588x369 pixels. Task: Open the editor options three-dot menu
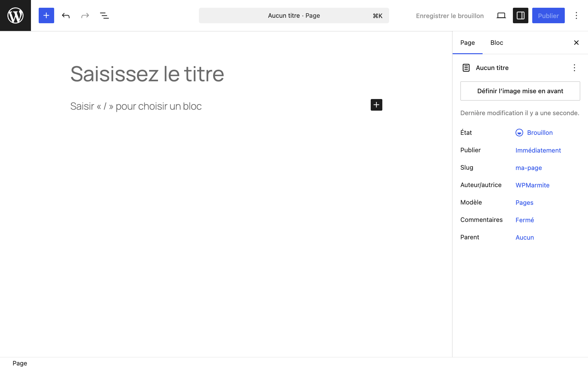(576, 15)
